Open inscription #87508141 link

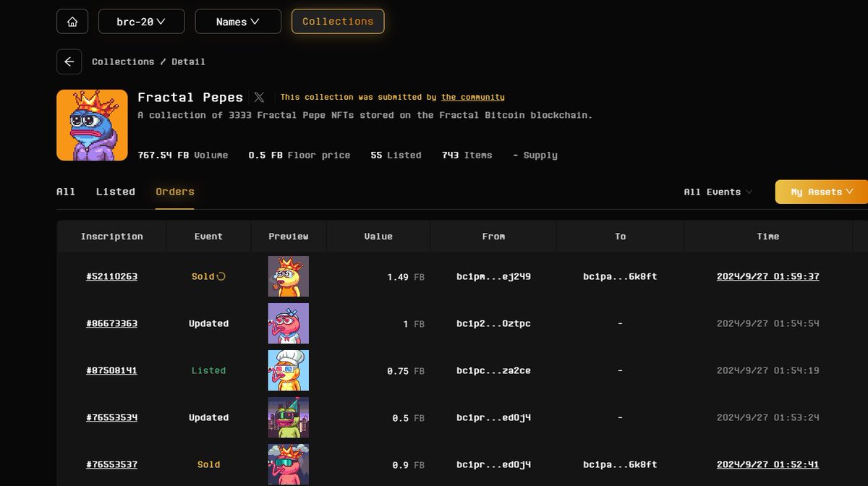click(x=111, y=370)
